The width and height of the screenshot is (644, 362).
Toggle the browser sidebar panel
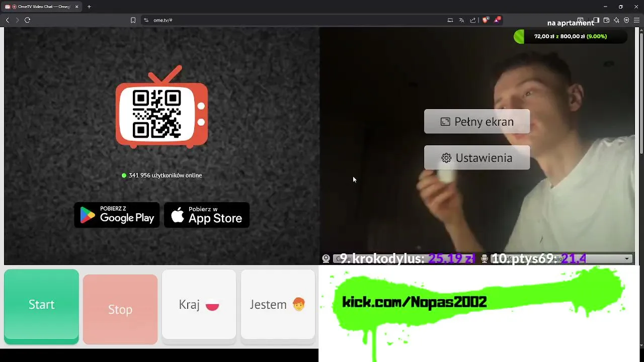596,20
